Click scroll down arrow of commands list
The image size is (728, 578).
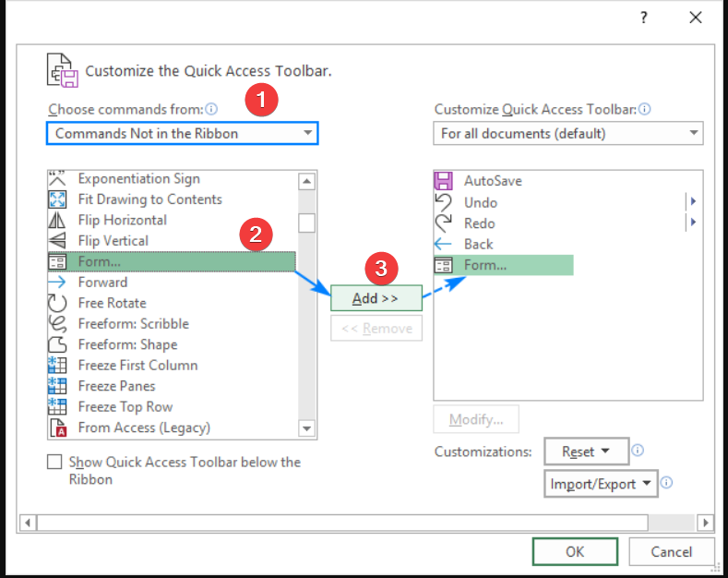(306, 428)
